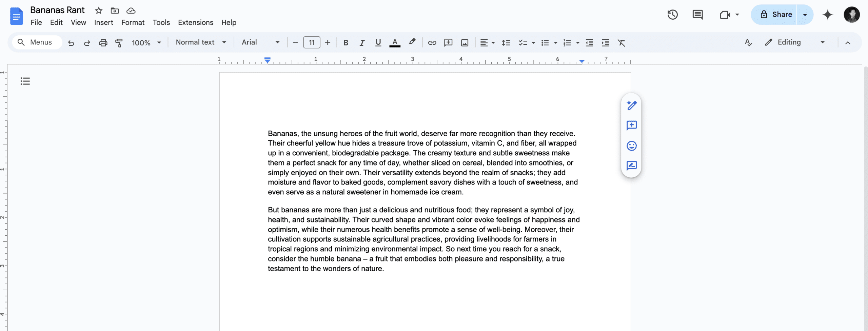
Task: Open the View menu
Action: point(78,22)
